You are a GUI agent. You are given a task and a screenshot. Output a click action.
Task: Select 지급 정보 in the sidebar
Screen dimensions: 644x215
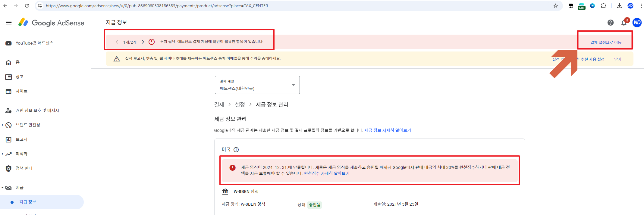[42, 202]
